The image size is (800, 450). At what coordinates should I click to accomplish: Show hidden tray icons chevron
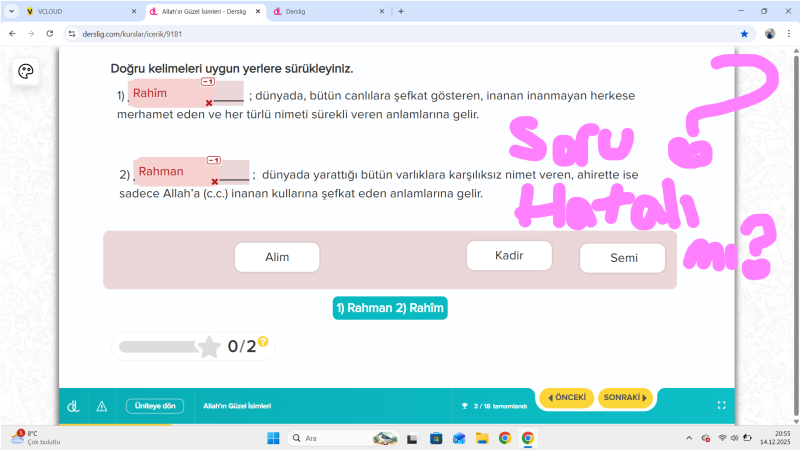(x=689, y=438)
